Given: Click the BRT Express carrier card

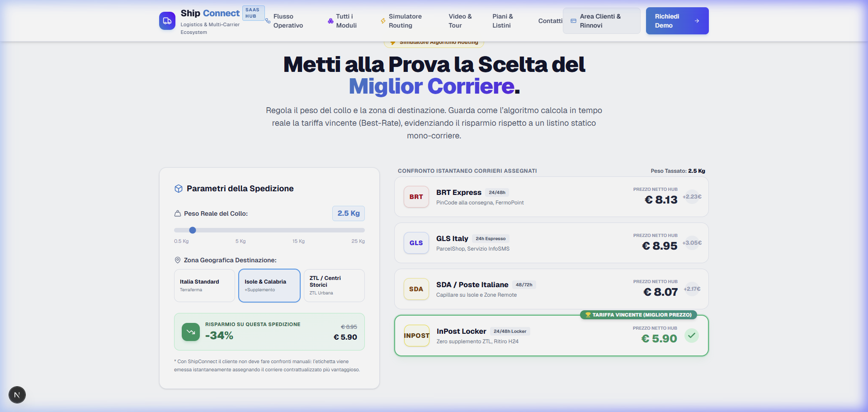Looking at the screenshot, I should (552, 197).
